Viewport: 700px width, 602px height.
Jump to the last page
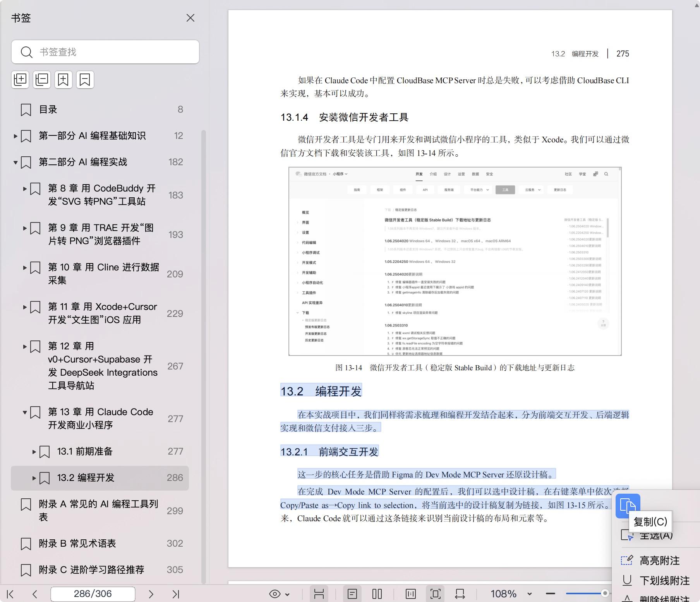click(176, 594)
